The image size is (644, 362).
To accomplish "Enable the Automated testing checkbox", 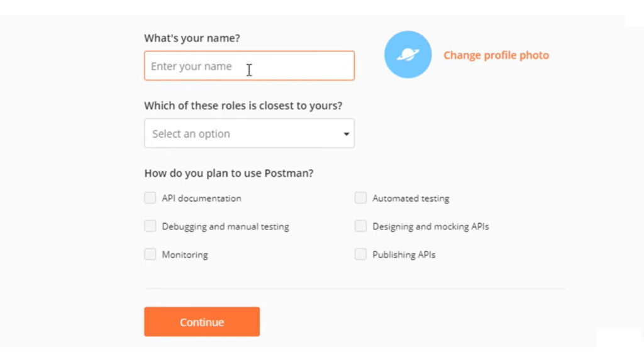I will point(360,198).
